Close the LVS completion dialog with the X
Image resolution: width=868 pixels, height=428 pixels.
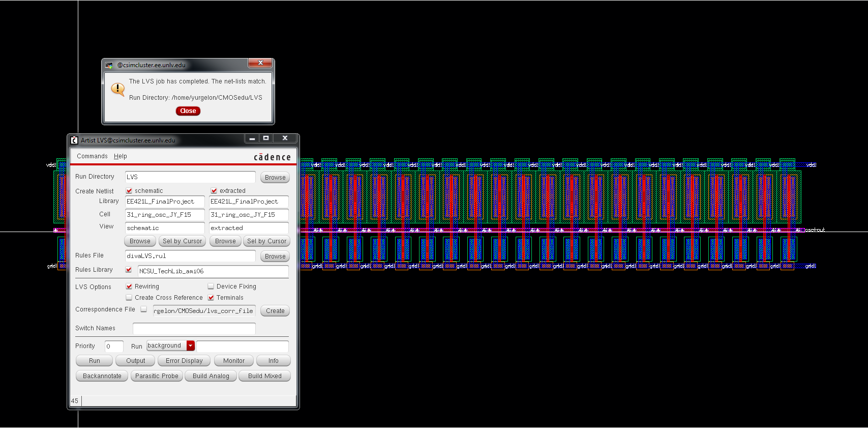[x=260, y=63]
